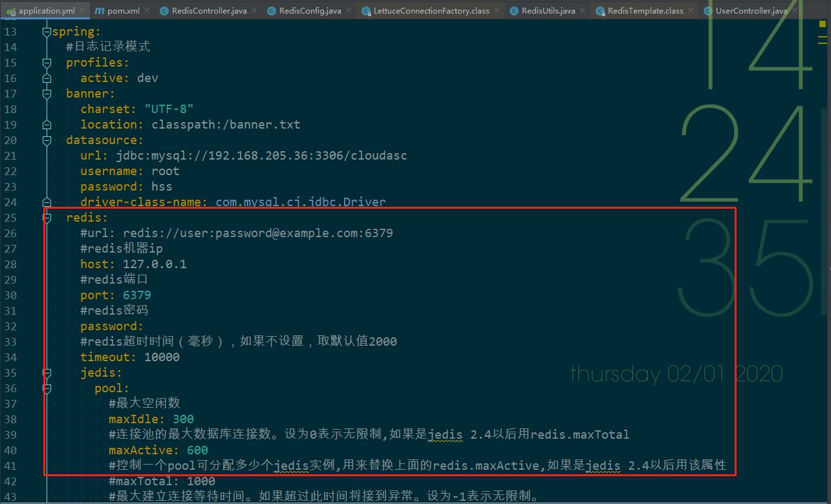This screenshot has width=831, height=504.
Task: Go to the RedisTemplate.class tab
Action: point(645,11)
